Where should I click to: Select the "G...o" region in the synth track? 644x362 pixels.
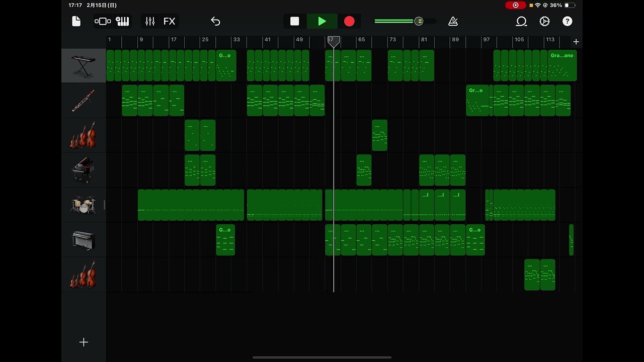[x=226, y=66]
